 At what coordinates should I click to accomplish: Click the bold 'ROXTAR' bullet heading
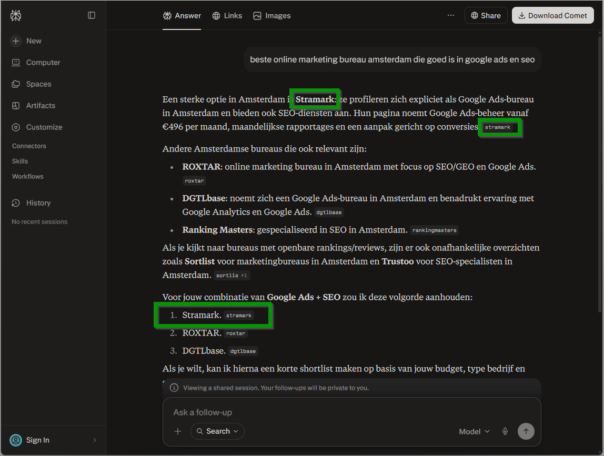pyautogui.click(x=201, y=167)
